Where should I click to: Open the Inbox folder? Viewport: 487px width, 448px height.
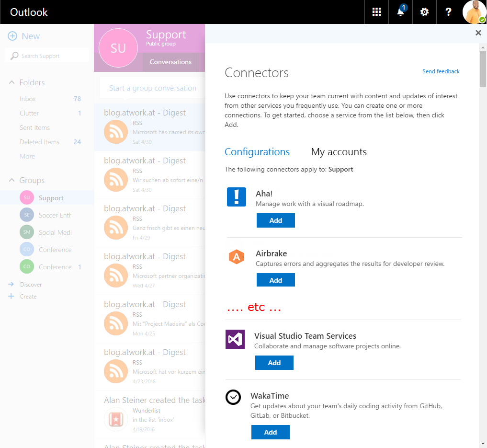[x=28, y=99]
